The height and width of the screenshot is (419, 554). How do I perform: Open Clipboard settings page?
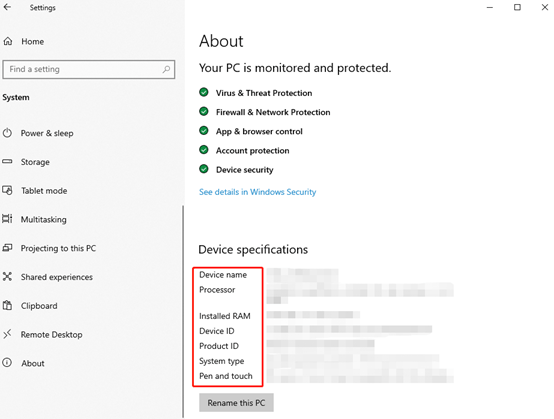pyautogui.click(x=39, y=306)
